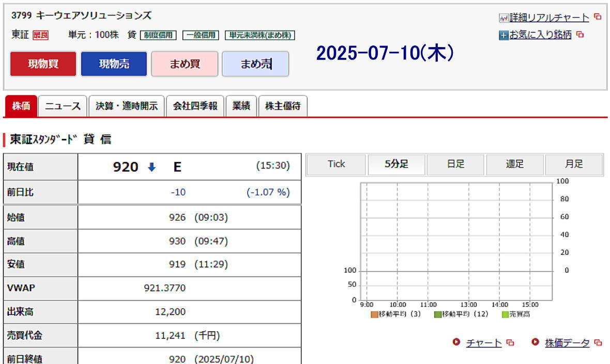The image size is (610, 364).
Task: Open the 株主優待 tab
Action: (x=283, y=106)
